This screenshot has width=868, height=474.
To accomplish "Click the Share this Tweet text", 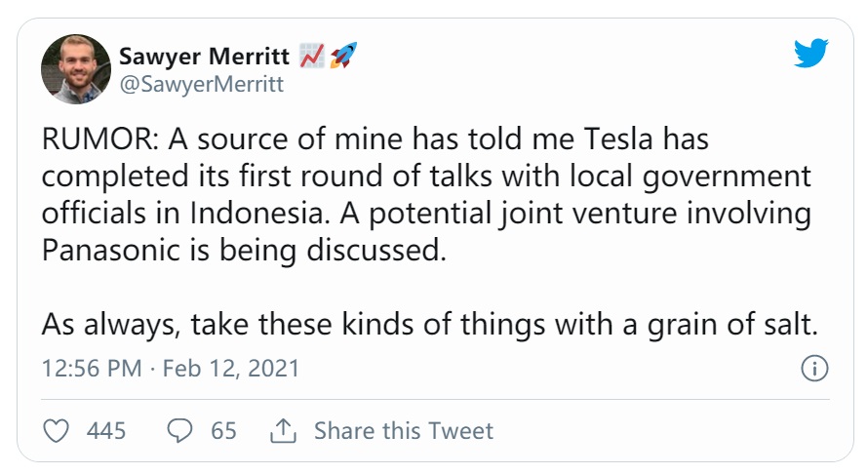I will (x=404, y=430).
